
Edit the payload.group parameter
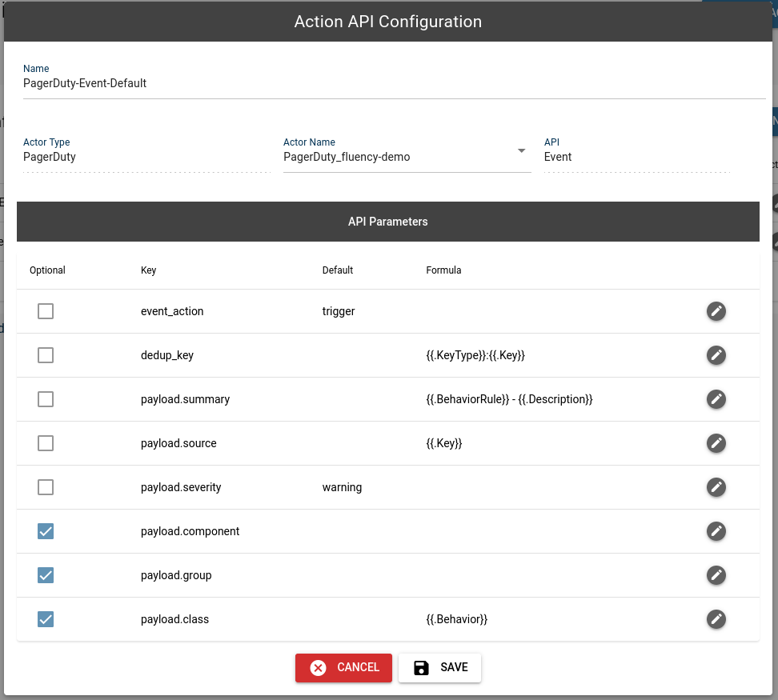[x=716, y=575]
